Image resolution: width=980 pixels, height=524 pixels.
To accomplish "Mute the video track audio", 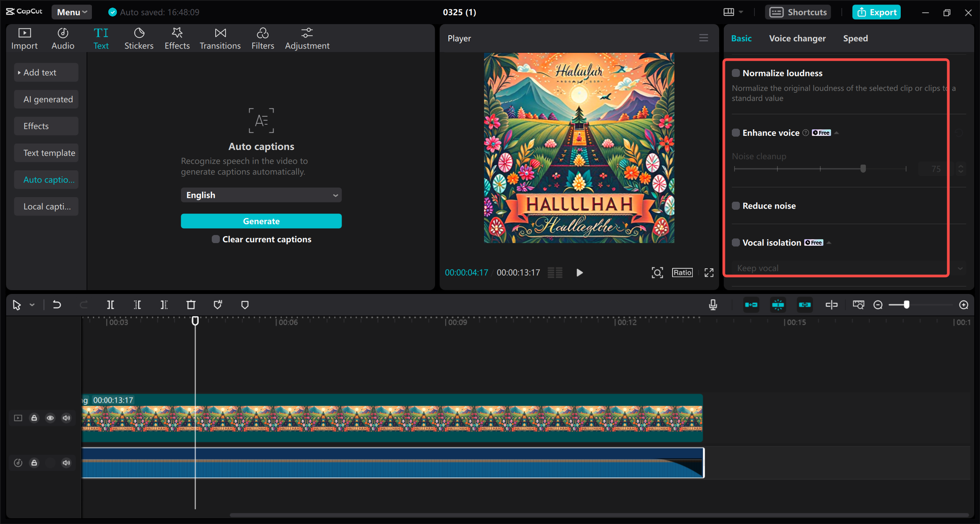I will point(66,418).
